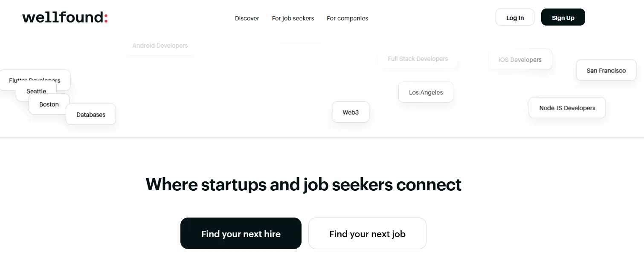Screen dimensions: 644x278
Task: Open the Seattle location tag
Action: pos(36,89)
